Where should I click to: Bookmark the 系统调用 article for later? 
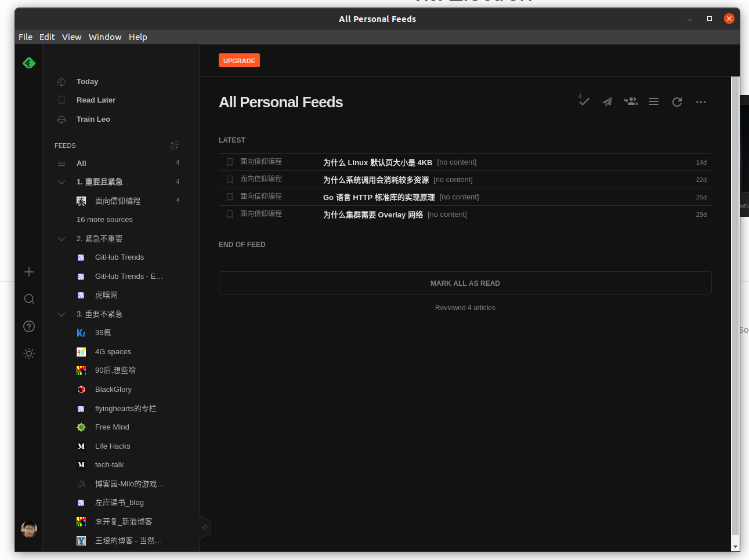pos(230,180)
